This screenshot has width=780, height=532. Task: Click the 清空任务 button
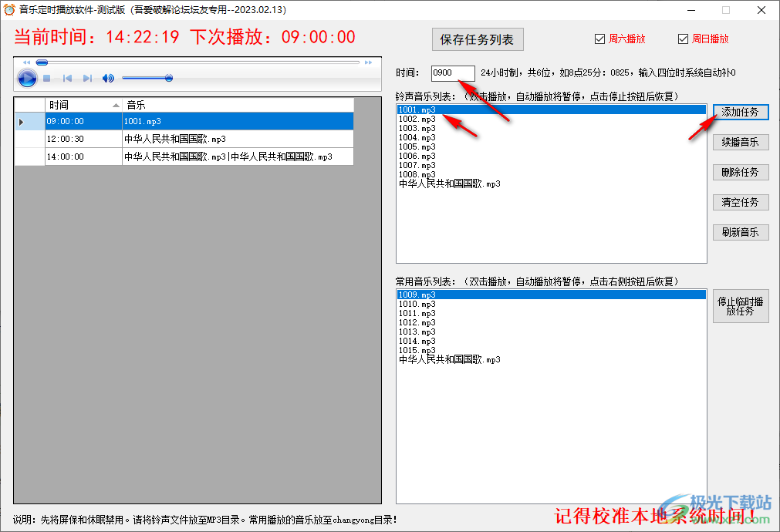[x=741, y=202]
